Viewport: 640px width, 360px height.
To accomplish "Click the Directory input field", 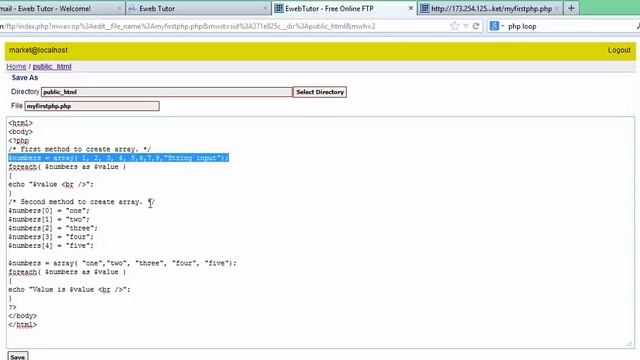I will [167, 92].
